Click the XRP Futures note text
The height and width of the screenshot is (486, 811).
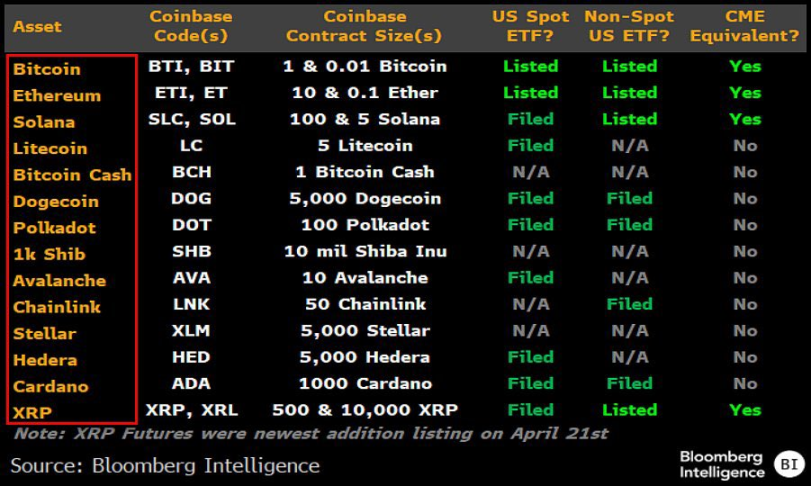(311, 434)
